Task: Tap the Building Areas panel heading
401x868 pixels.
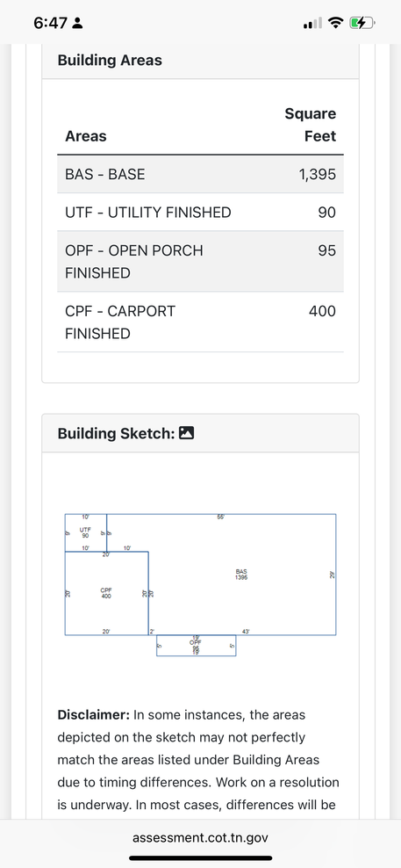Action: coord(110,60)
